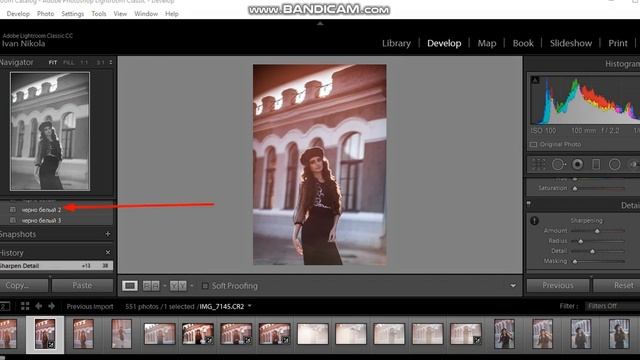The width and height of the screenshot is (640, 360).
Task: Click the Navigator preview image
Action: pyautogui.click(x=50, y=131)
